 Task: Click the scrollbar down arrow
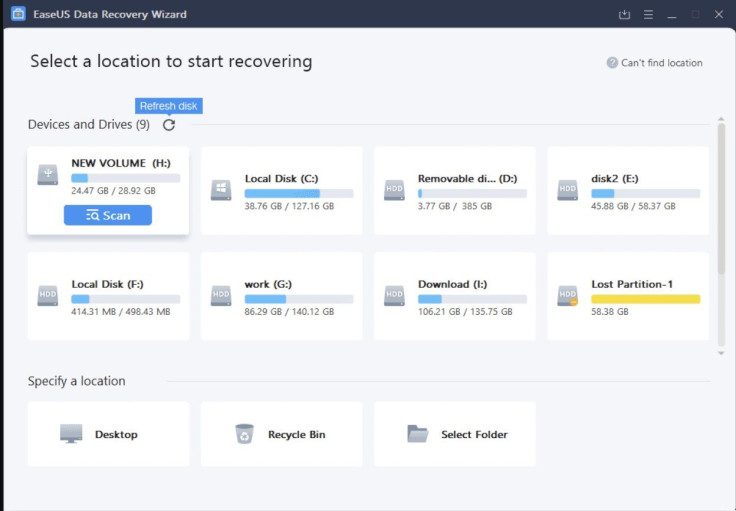721,353
